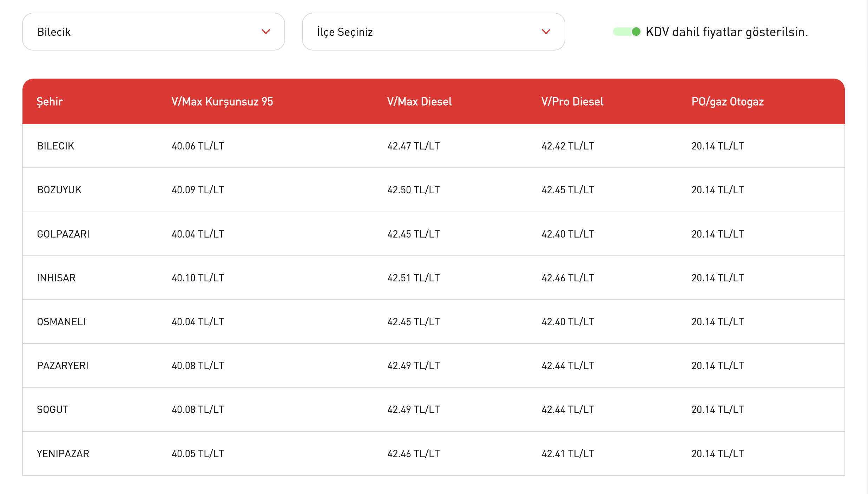The width and height of the screenshot is (868, 494).
Task: Click PAZARYERI's V/Max Diesel price 42.49 TL/LT
Action: coord(414,366)
